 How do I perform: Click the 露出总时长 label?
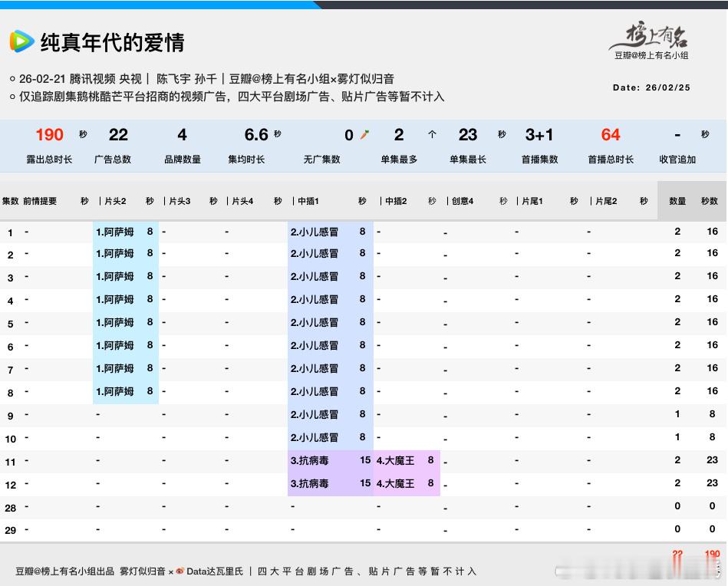pos(49,160)
